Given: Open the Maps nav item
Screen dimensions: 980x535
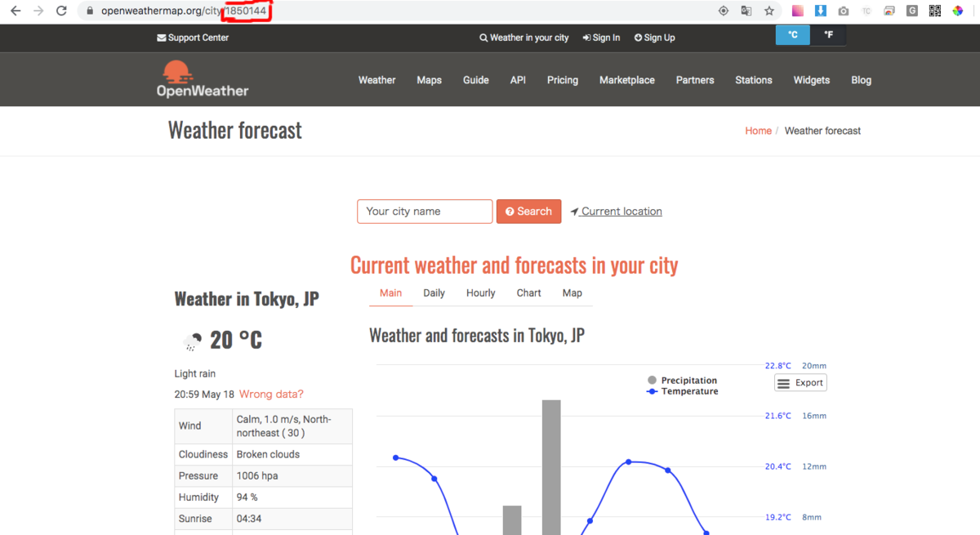Looking at the screenshot, I should 429,80.
